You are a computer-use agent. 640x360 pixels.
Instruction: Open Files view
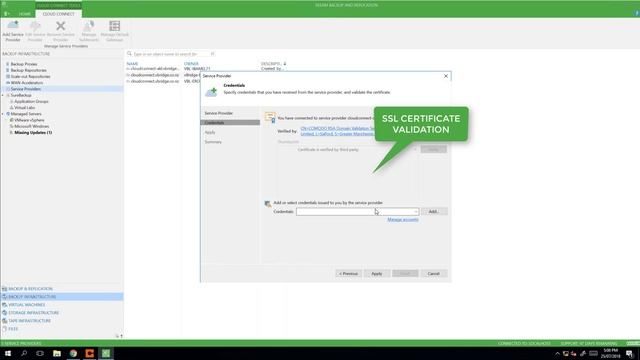pyautogui.click(x=13, y=329)
